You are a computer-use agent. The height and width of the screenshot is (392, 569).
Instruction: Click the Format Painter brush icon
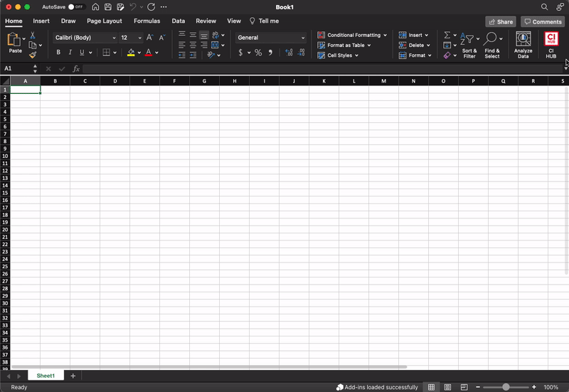(x=33, y=55)
